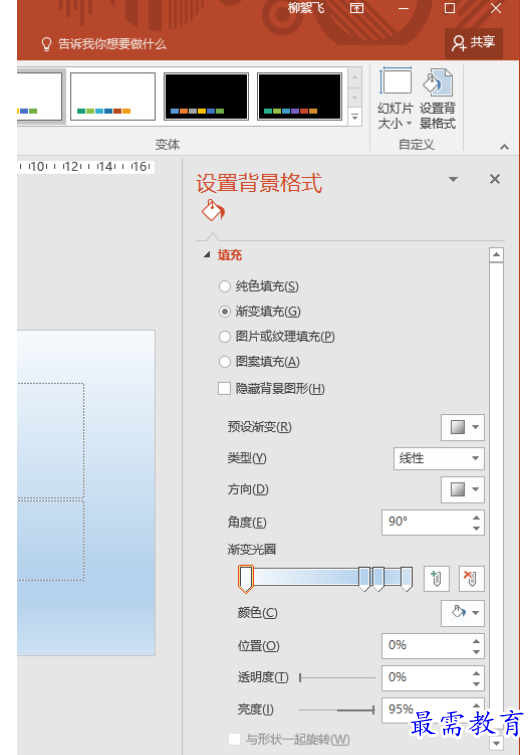Decrease the Angle (角度) value

(x=476, y=528)
